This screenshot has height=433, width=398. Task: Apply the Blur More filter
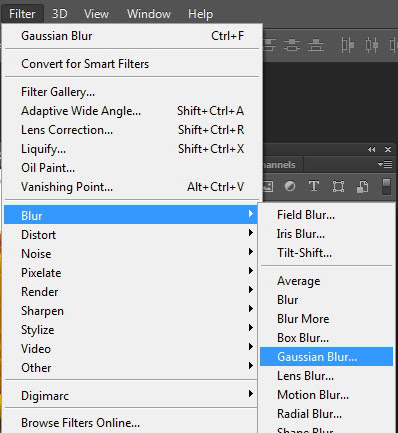click(x=326, y=319)
